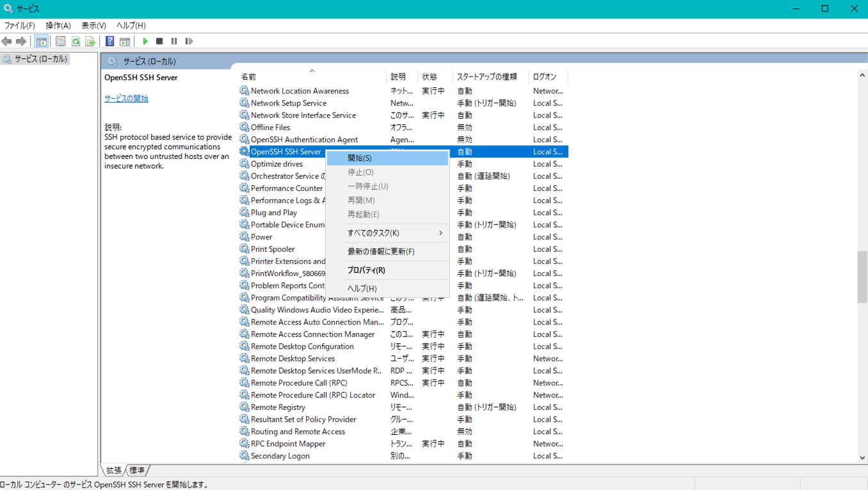Click the Pause Service toolbar icon

(x=174, y=42)
